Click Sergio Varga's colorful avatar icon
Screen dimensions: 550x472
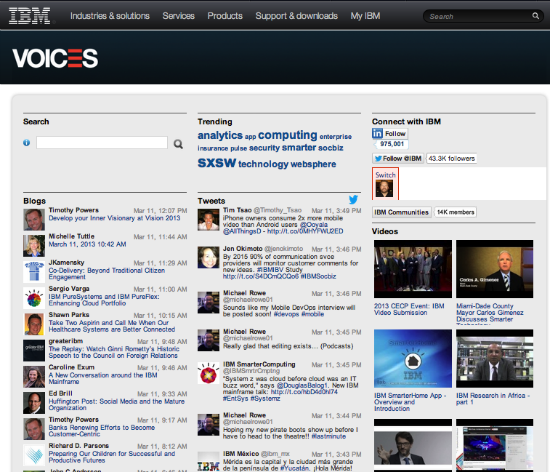point(34,298)
